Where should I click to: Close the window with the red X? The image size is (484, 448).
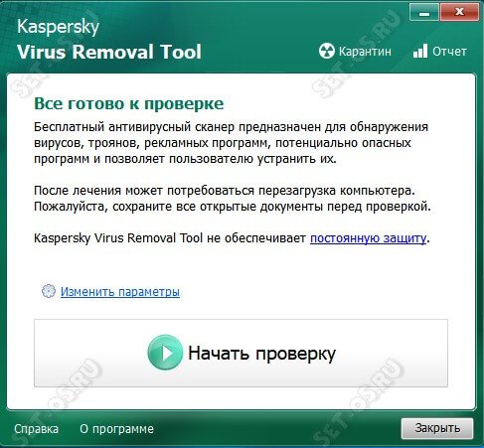[x=459, y=12]
